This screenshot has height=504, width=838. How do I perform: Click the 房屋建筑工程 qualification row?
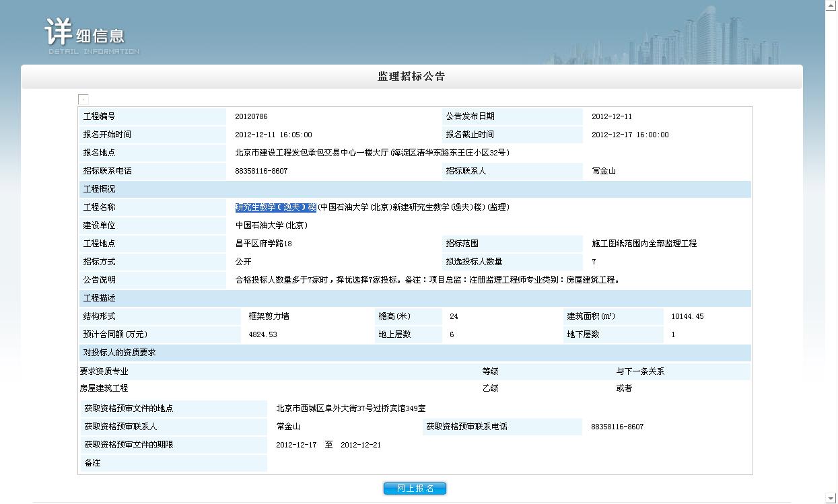coord(104,388)
